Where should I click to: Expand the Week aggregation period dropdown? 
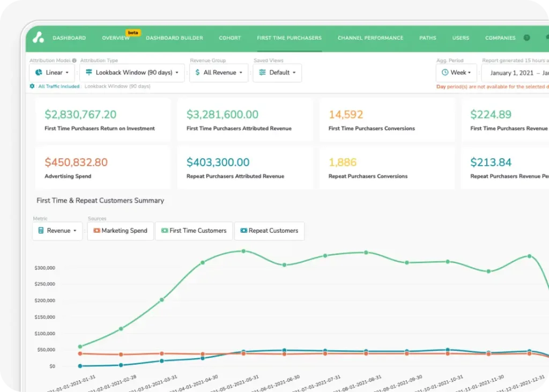456,72
